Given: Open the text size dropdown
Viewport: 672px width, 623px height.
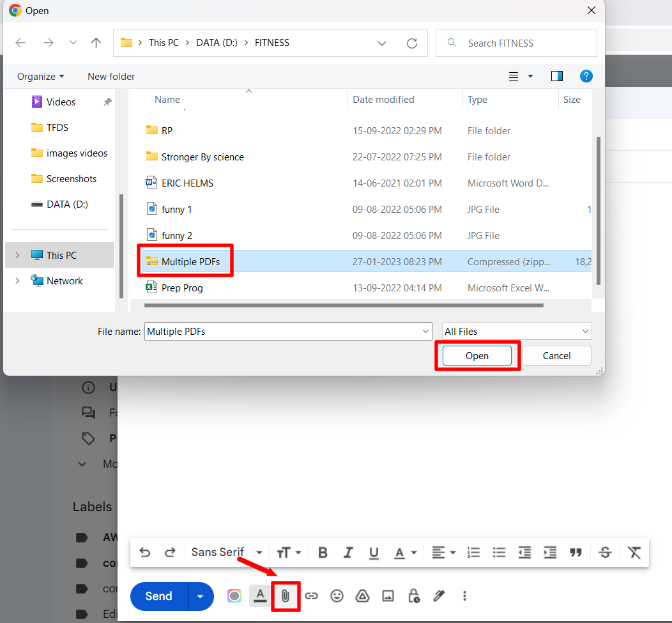Looking at the screenshot, I should tap(289, 553).
